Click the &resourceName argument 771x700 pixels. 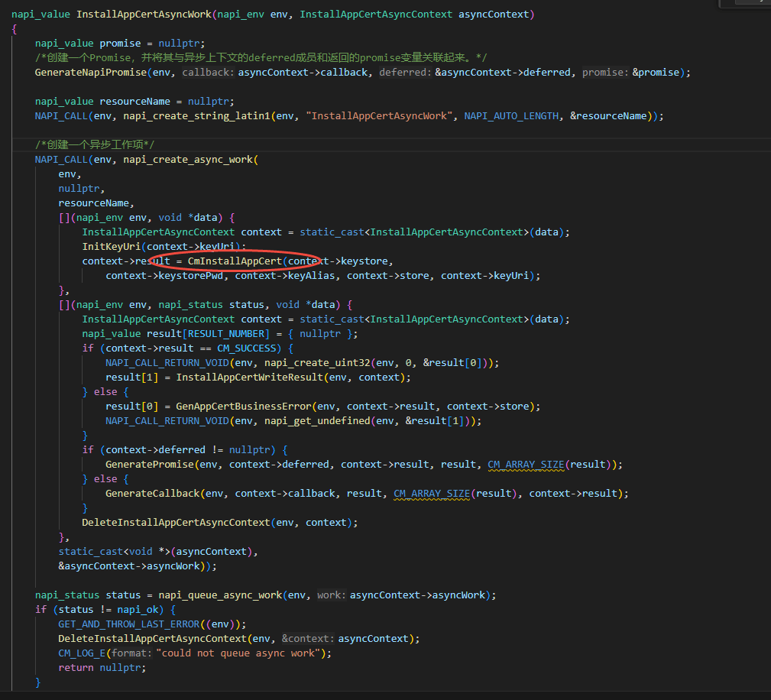[608, 116]
